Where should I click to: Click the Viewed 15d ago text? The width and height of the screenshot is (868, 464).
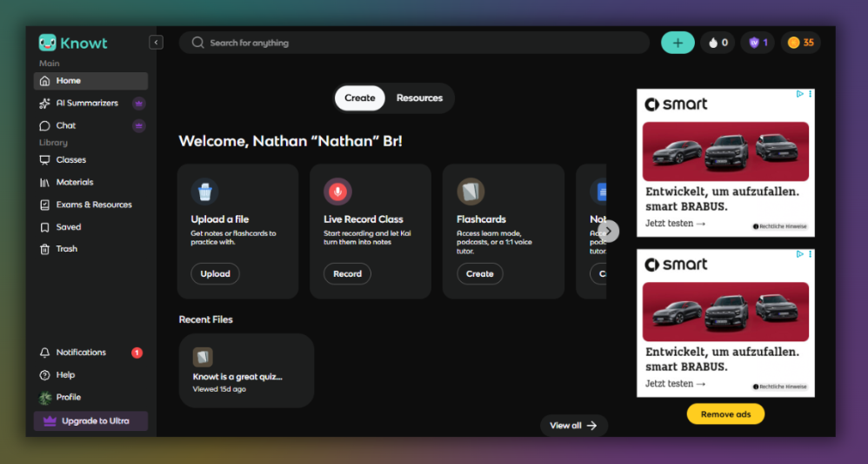click(x=219, y=389)
